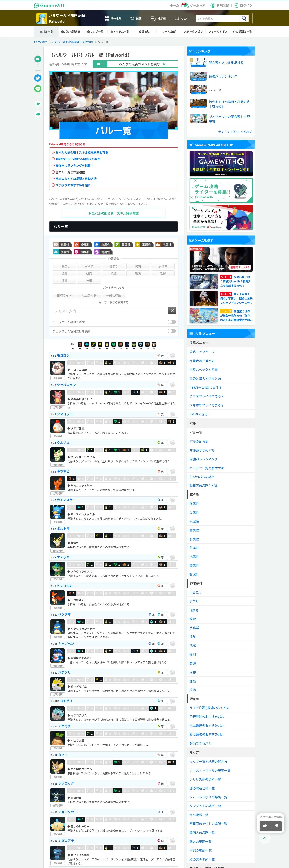Toggle the 火おこし work suitability filter
The image size is (289, 868).
pos(64,266)
